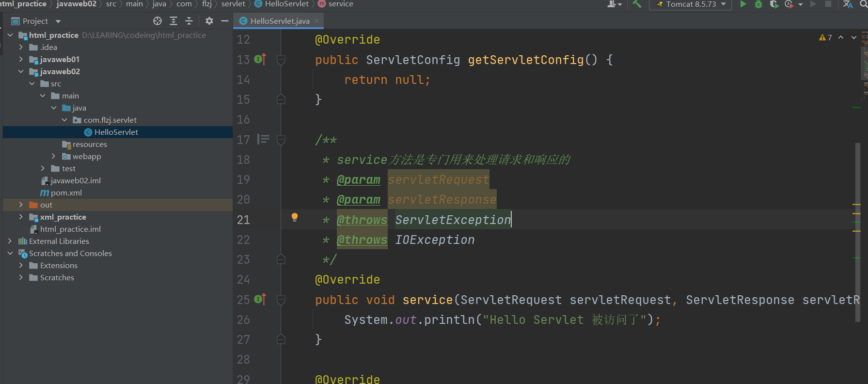Screen dimensions: 868x384
Task: Click the implements gutter icon on line 25
Action: (260, 299)
